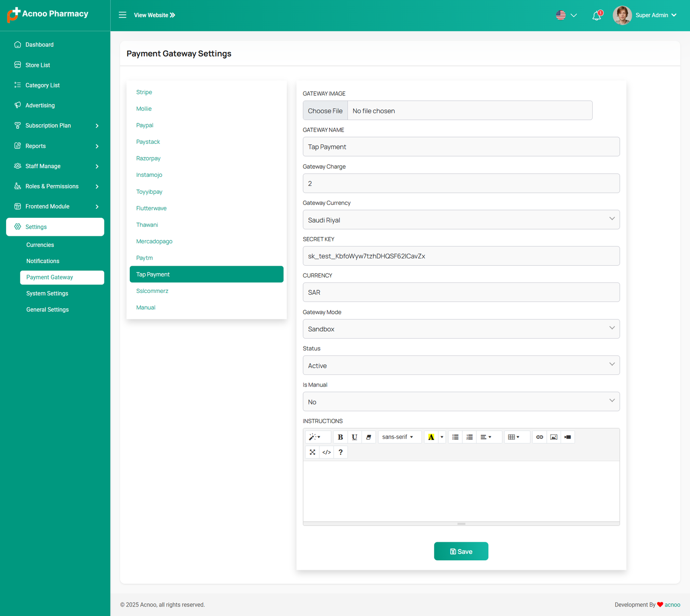Toggle fullscreen editor with the expand icon
Image resolution: width=690 pixels, height=616 pixels.
point(312,452)
